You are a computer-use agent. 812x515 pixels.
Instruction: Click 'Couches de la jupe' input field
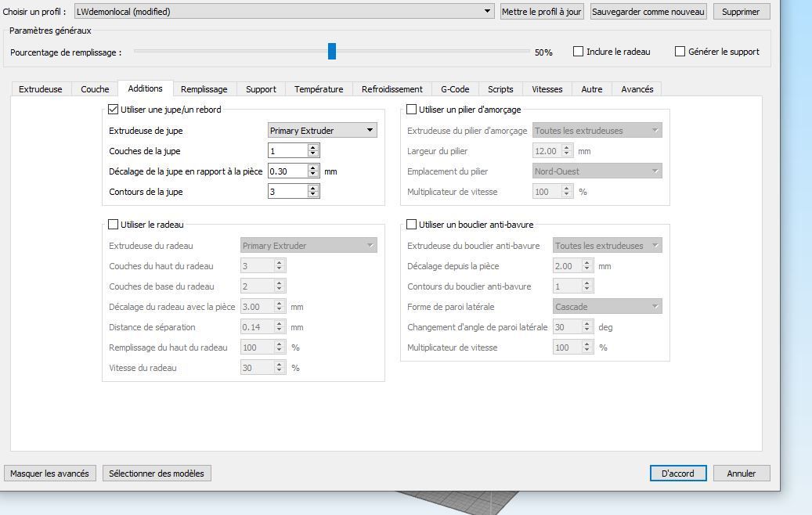[288, 150]
